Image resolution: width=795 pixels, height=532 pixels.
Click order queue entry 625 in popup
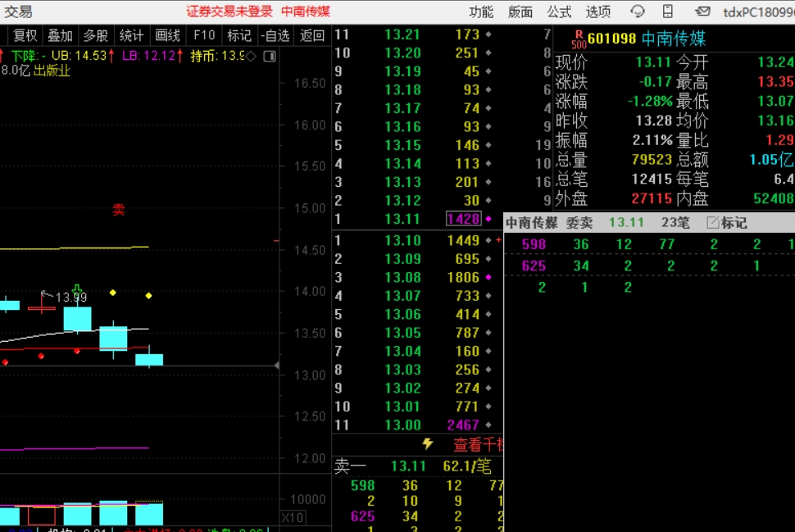tap(534, 266)
